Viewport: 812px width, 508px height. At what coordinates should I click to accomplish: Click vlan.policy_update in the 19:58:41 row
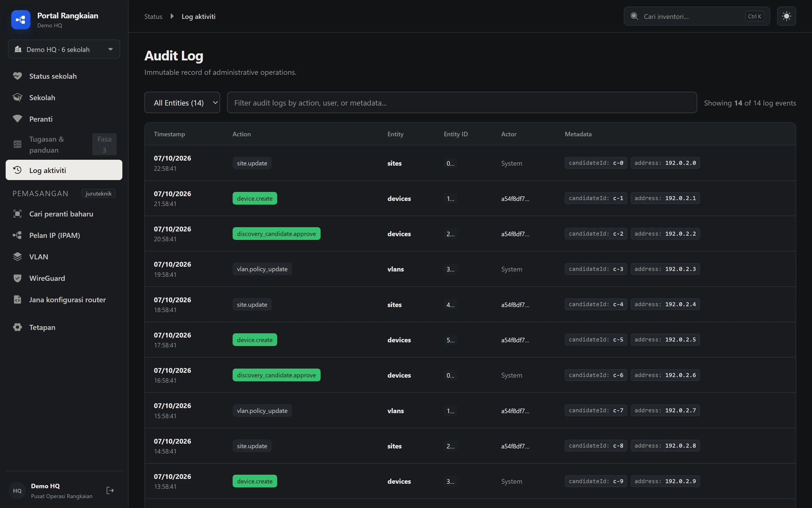(x=262, y=269)
